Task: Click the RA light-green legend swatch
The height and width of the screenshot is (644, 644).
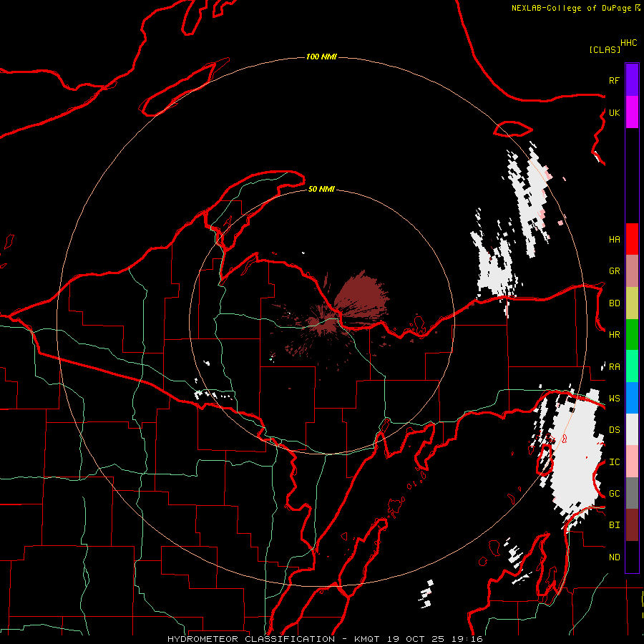Action: tap(632, 366)
